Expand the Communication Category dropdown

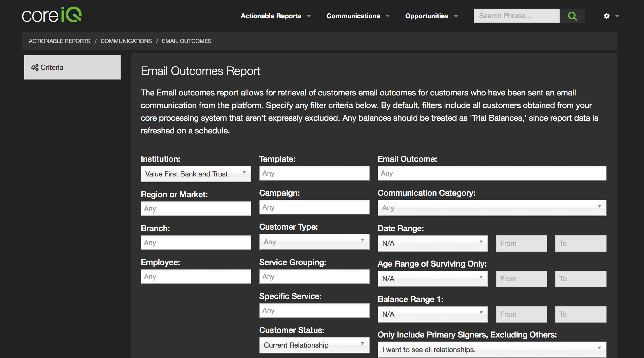[491, 208]
